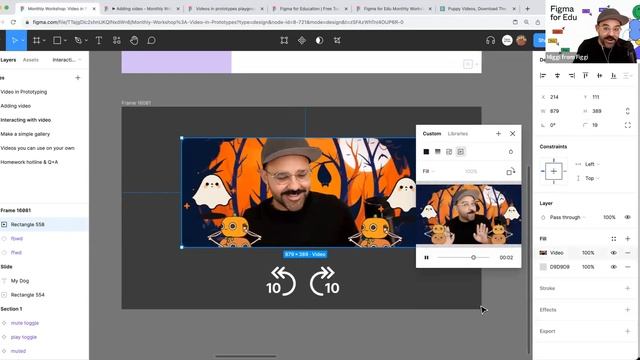Open the Figma for Education browser tab
The height and width of the screenshot is (360, 640).
[309, 9]
